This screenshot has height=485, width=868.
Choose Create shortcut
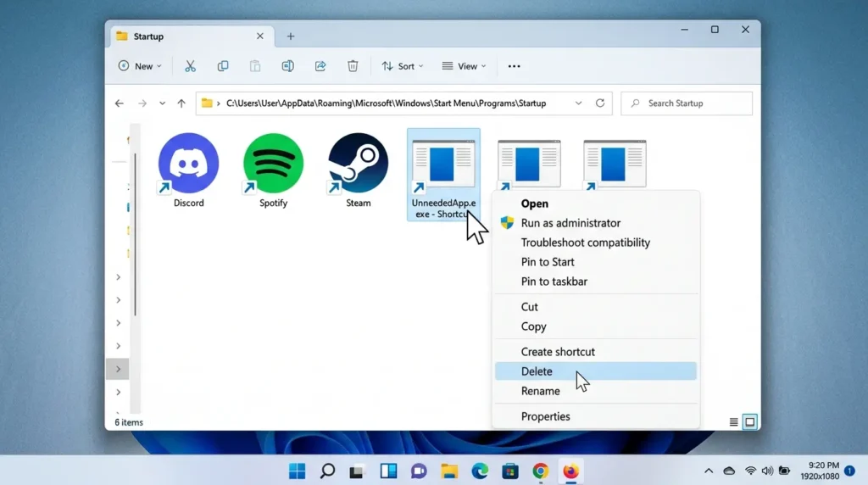tap(596, 352)
